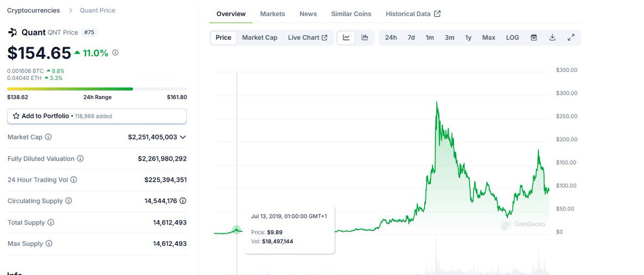Click external link icon on Historical Data
644x275 pixels.
(437, 14)
